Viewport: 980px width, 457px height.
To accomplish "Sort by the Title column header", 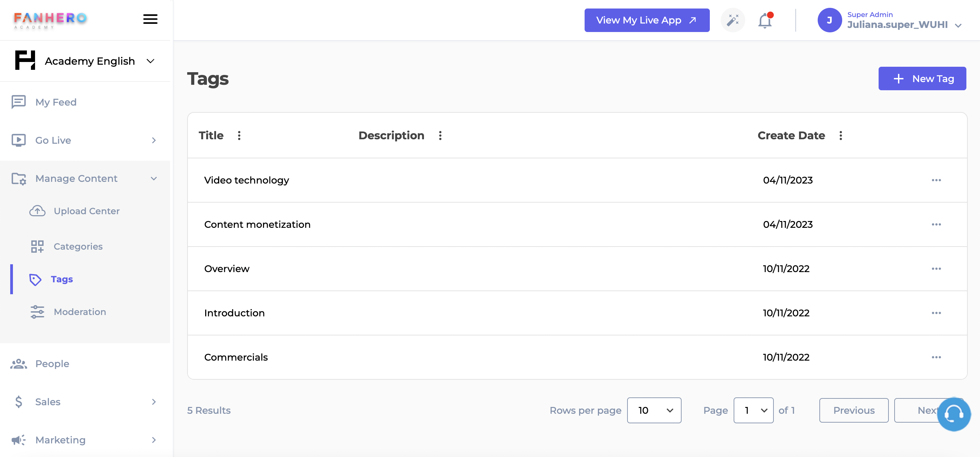I will coord(211,135).
